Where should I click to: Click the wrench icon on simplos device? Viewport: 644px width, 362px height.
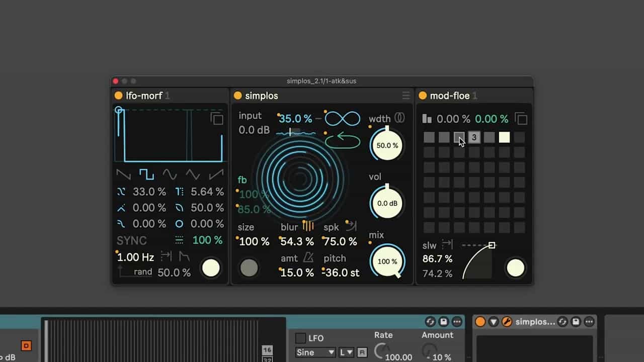(507, 322)
